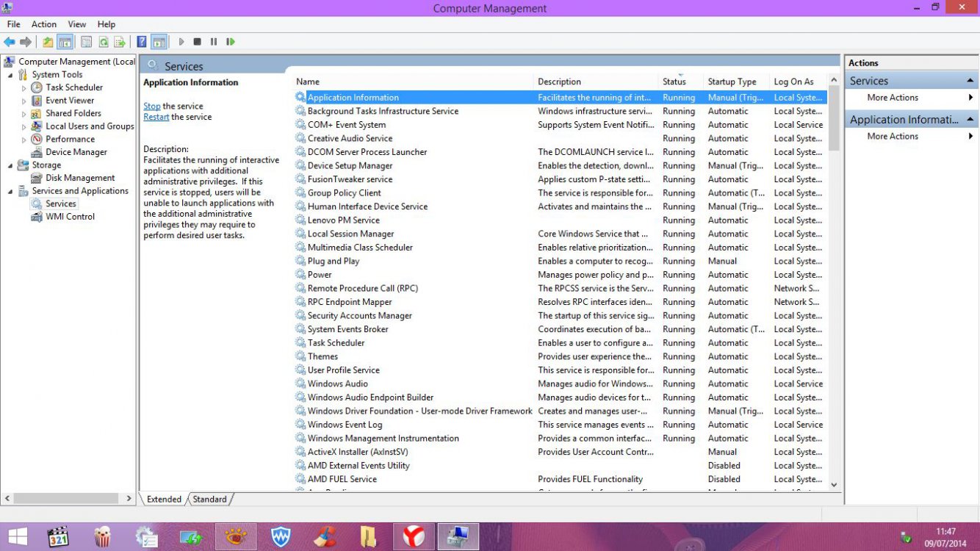980x551 pixels.
Task: Collapse the Services section in Actions pane
Action: coord(970,81)
